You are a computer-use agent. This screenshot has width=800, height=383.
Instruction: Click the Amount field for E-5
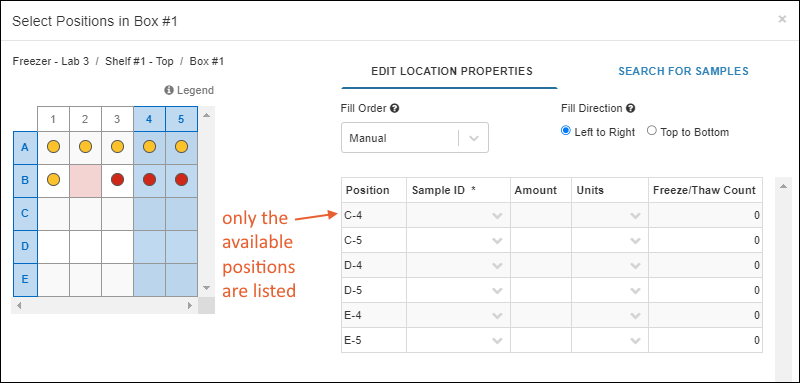[541, 341]
